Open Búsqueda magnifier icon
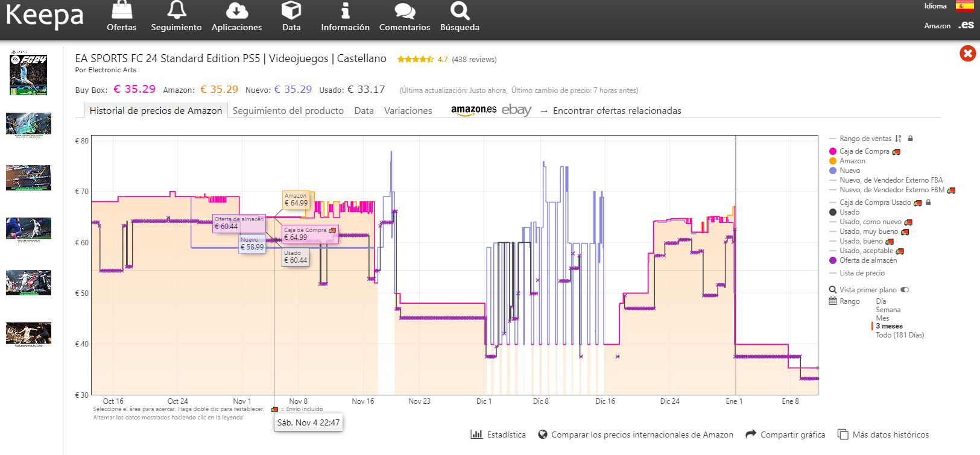Image resolution: width=980 pixels, height=455 pixels. [460, 10]
